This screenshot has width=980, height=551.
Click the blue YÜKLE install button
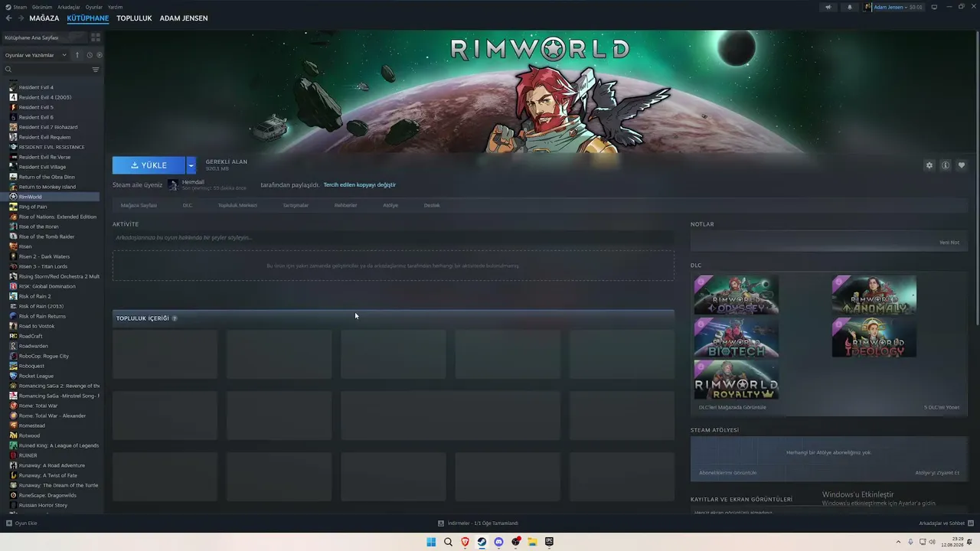click(x=149, y=165)
